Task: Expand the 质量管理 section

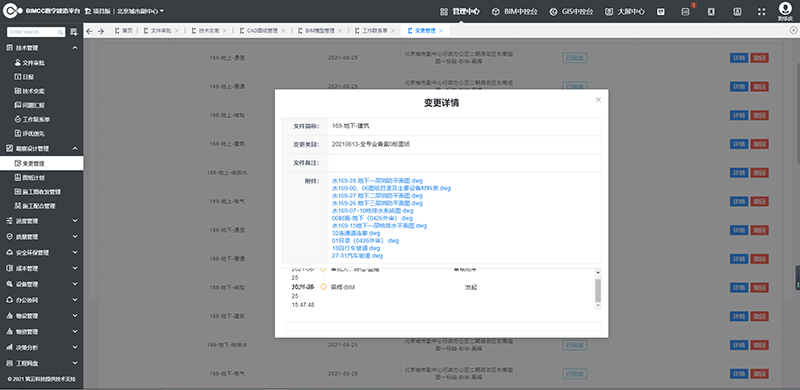Action: [x=42, y=237]
